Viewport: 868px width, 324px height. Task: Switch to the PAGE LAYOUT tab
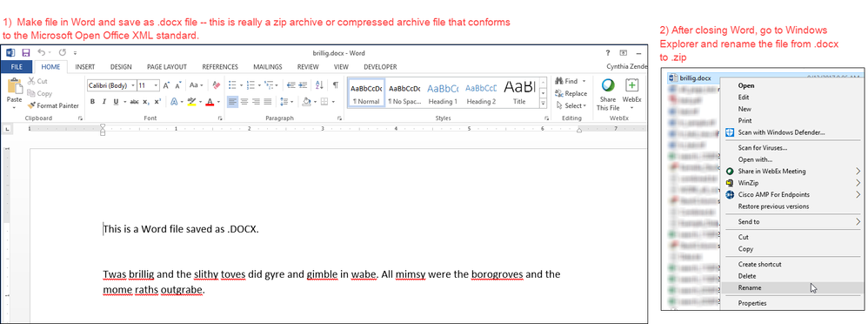click(x=167, y=66)
